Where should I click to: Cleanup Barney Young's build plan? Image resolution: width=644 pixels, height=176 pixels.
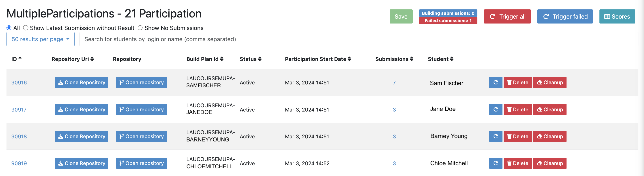tap(550, 136)
